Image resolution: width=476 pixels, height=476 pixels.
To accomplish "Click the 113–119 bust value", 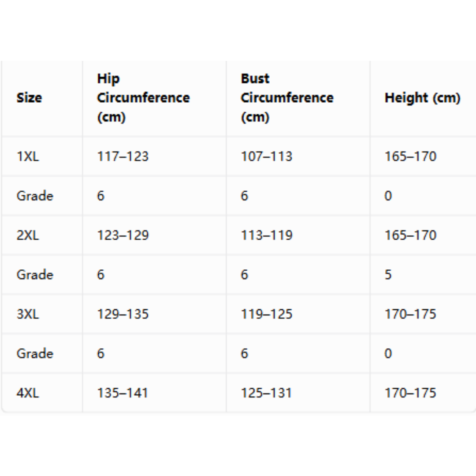I will click(266, 235).
